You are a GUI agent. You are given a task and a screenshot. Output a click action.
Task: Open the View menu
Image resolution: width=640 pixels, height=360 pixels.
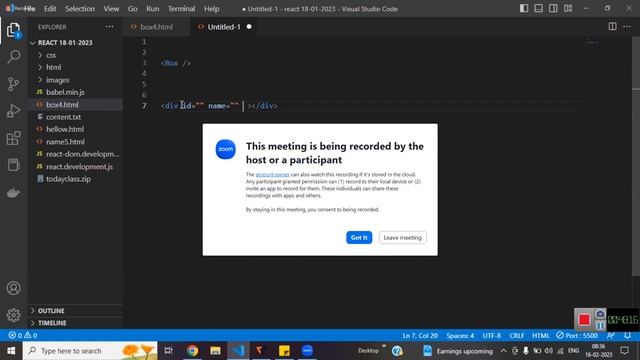[111, 9]
